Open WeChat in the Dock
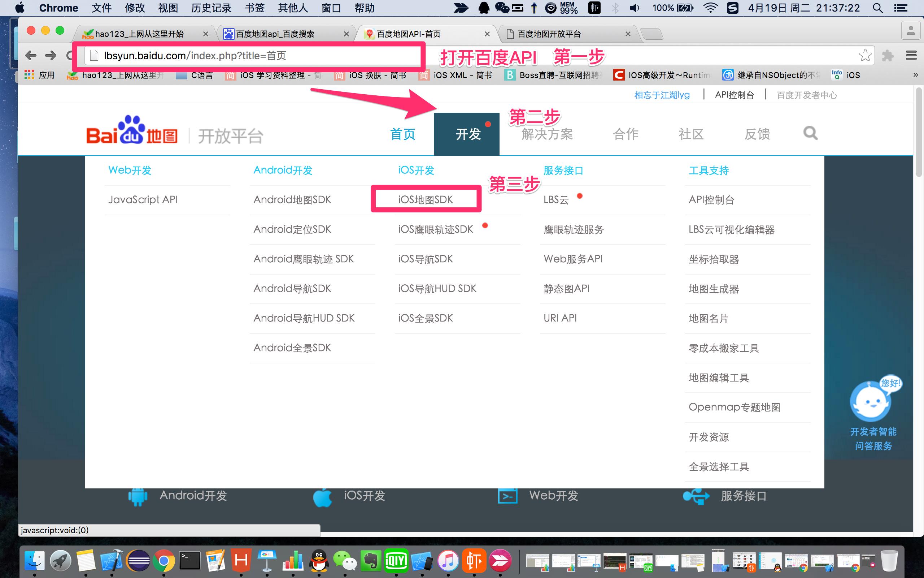This screenshot has width=924, height=578. point(345,561)
